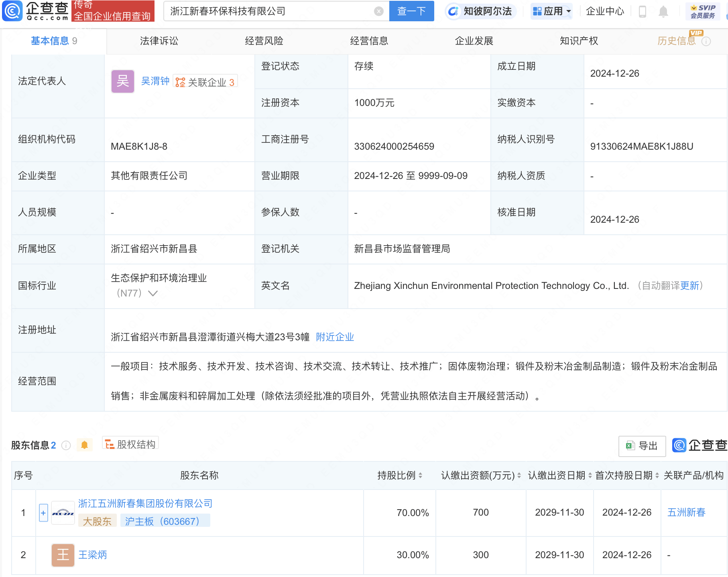Image resolution: width=728 pixels, height=577 pixels.
Task: Open the 知识产权 tab
Action: tap(579, 41)
